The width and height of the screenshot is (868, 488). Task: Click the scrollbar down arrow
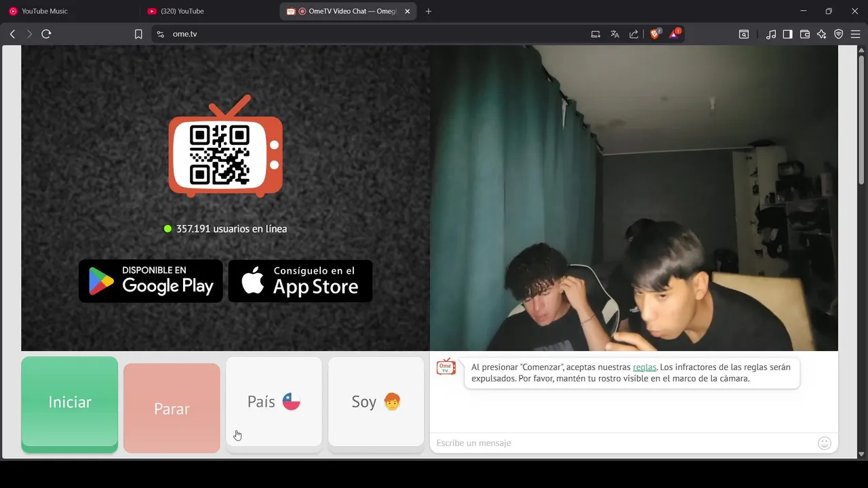[x=861, y=454]
